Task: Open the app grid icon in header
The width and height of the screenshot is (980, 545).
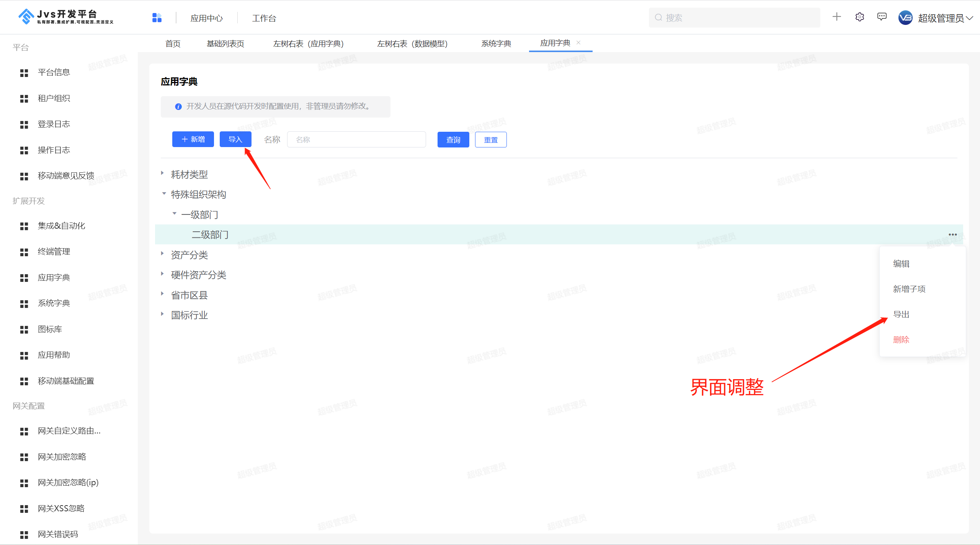Action: tap(157, 18)
